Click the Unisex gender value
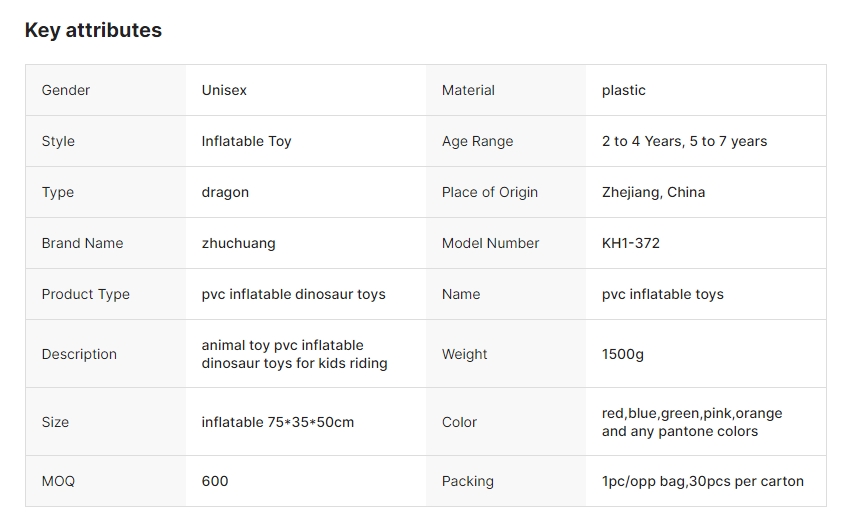Viewport: 845px width, 521px height. pyautogui.click(x=224, y=90)
